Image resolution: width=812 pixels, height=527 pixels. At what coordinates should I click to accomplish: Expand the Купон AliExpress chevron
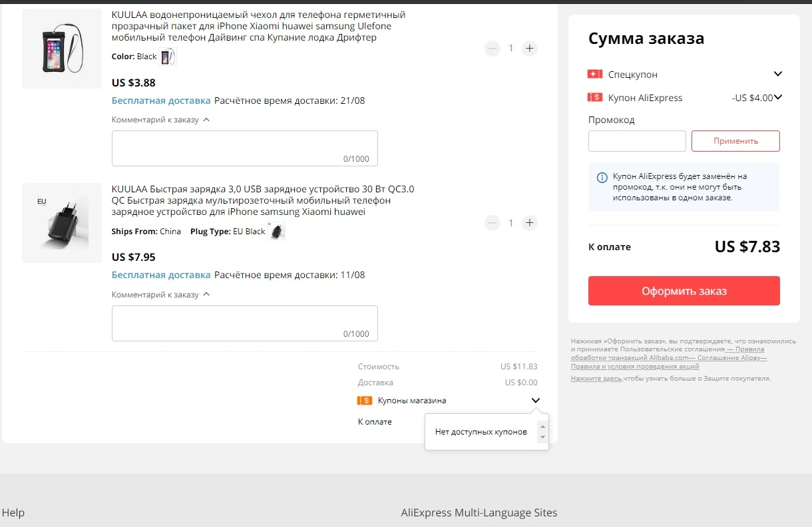point(777,98)
